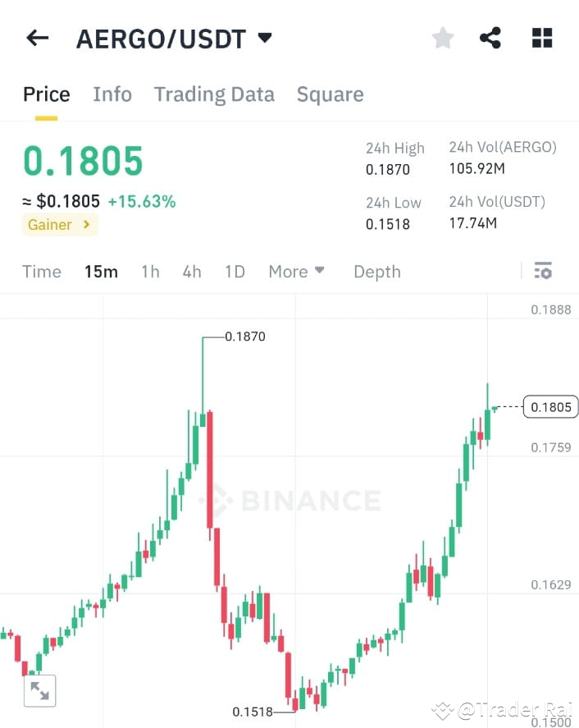Star AERGO/USDT as a favorite
The width and height of the screenshot is (579, 728).
point(442,37)
